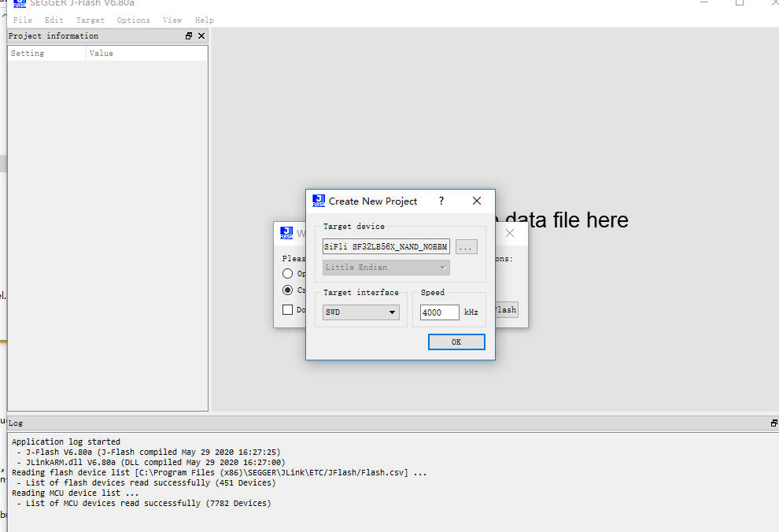Maximize the J-Flash main window
Image resolution: width=779 pixels, height=532 pixels.
click(739, 2)
